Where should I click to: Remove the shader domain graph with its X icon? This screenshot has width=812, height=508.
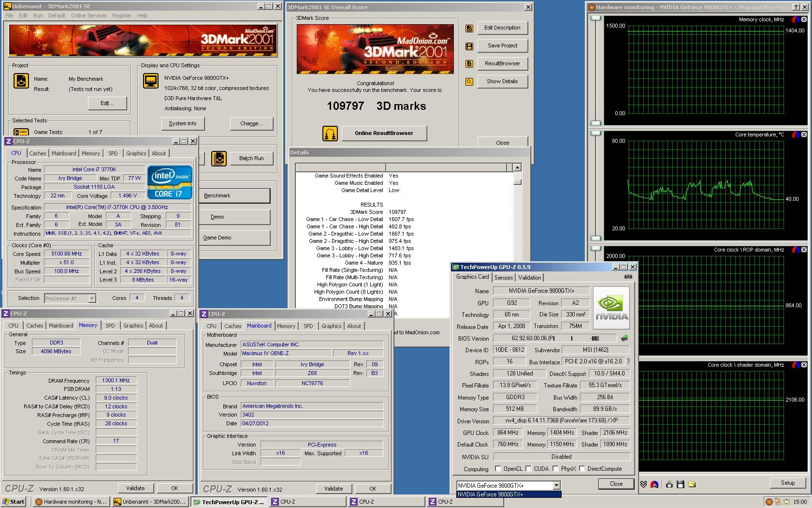point(804,365)
